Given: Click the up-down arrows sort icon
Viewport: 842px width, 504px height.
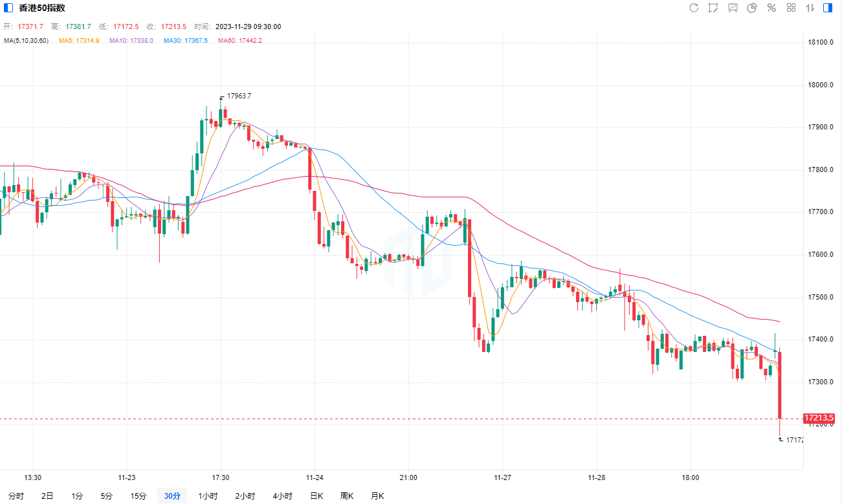Looking at the screenshot, I should click(x=810, y=8).
